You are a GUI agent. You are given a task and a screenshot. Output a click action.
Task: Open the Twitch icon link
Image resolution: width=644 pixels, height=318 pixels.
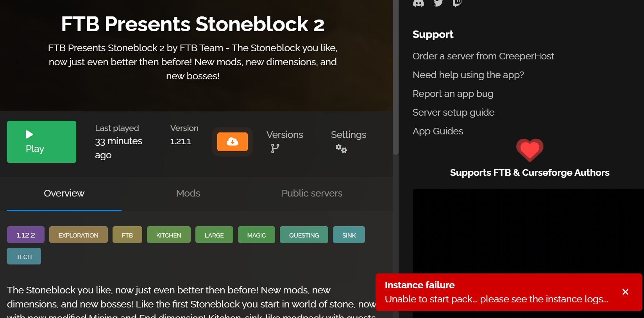pyautogui.click(x=457, y=3)
